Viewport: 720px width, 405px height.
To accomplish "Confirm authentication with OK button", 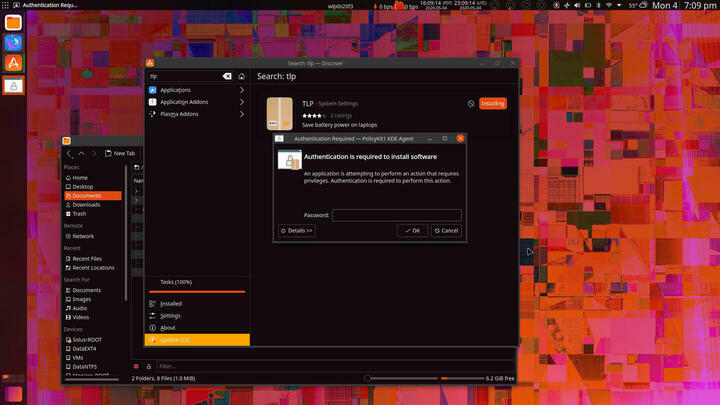I will tap(412, 231).
